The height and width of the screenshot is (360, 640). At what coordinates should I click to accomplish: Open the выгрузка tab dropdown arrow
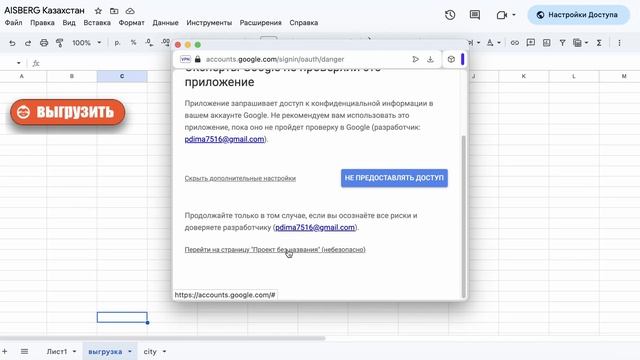[x=130, y=351]
